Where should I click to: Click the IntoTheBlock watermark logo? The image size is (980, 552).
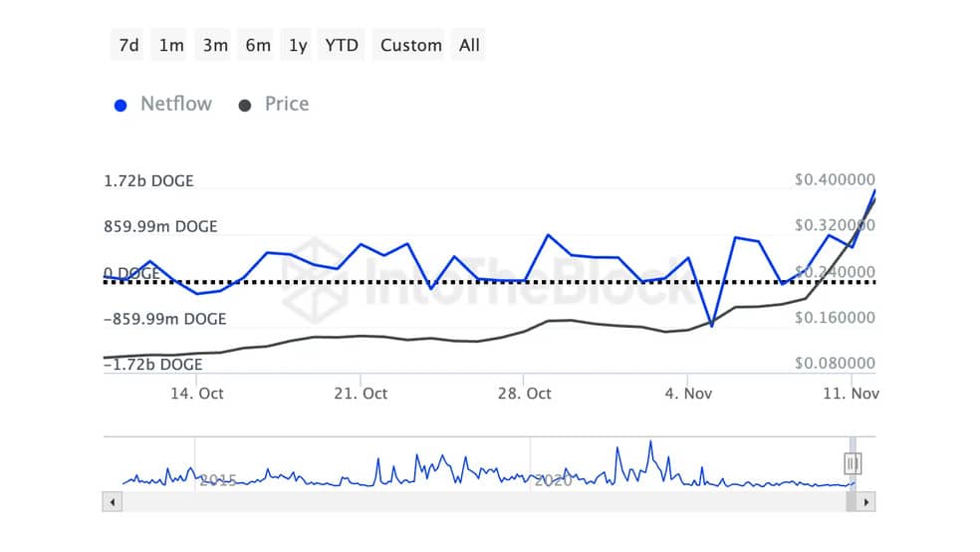[x=315, y=279]
